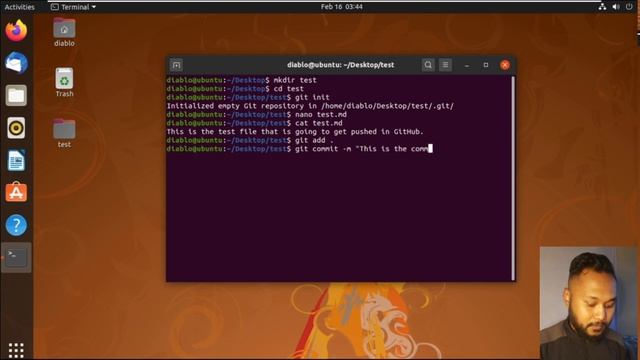Click the webcam overlay thumbnail
This screenshot has width=640, height=360.
[588, 303]
